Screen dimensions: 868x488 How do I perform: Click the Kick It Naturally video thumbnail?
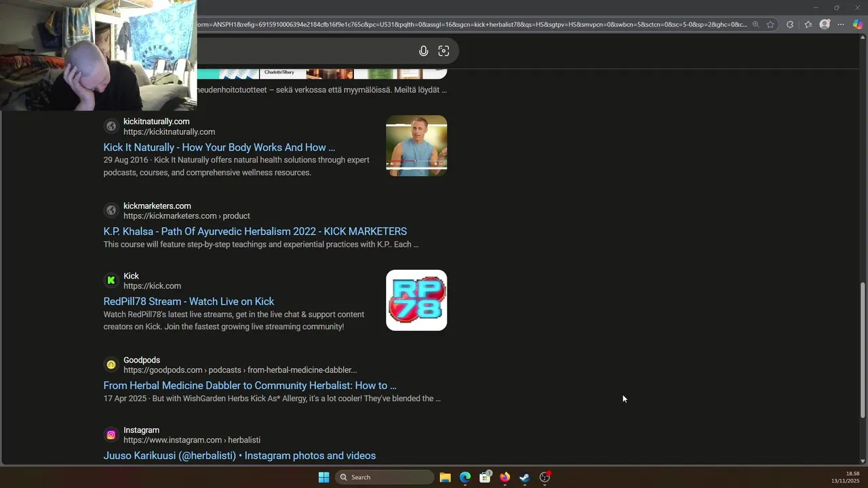(416, 146)
